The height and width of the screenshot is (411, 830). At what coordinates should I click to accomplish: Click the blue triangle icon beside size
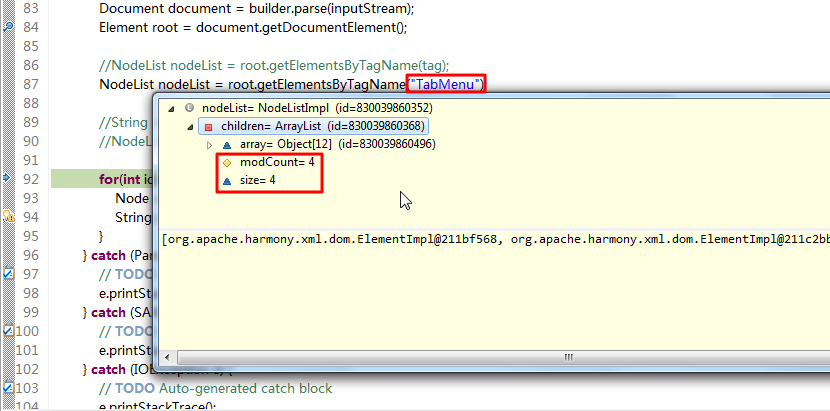(x=227, y=181)
